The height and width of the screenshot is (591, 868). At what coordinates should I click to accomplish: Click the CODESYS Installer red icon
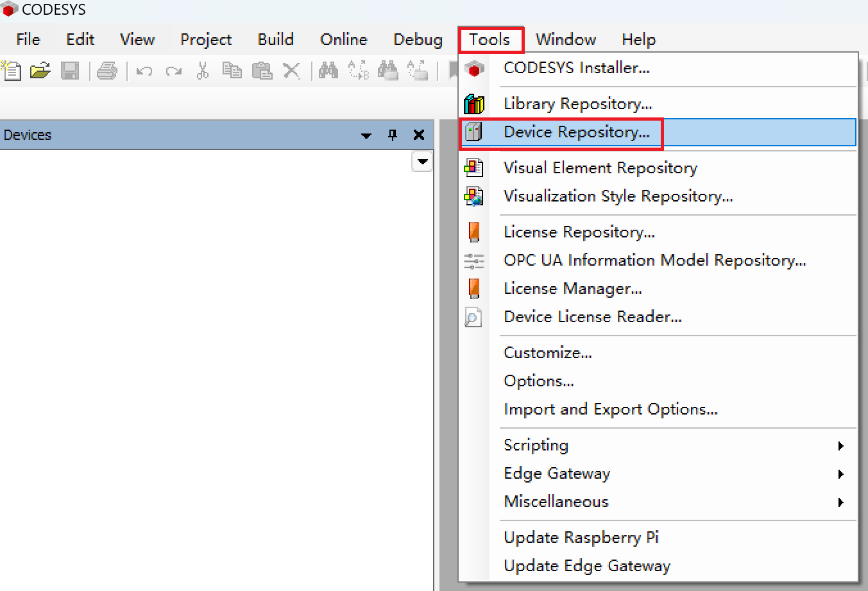pyautogui.click(x=474, y=68)
